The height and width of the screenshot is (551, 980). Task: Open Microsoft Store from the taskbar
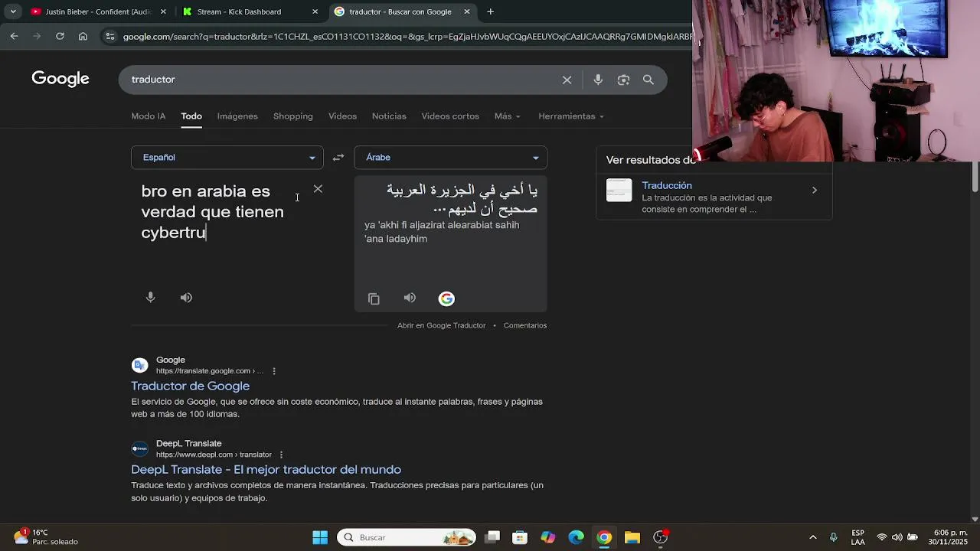[x=520, y=537]
